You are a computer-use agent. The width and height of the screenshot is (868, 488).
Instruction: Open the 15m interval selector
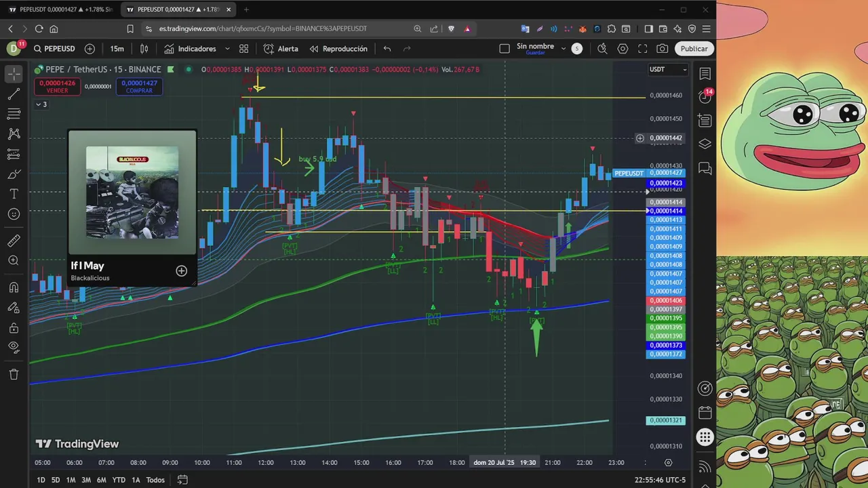pos(117,49)
